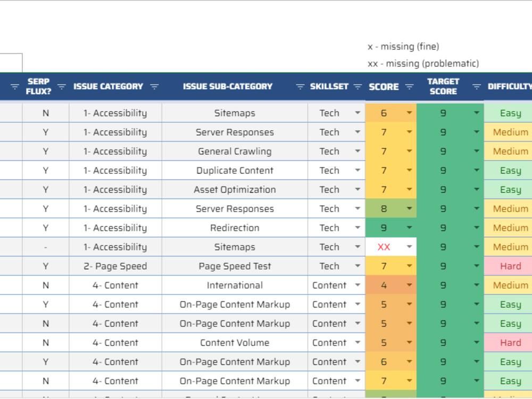Screen dimensions: 532x399
Task: Open the score dropdown showing 6 for Sitemaps
Action: tap(410, 113)
